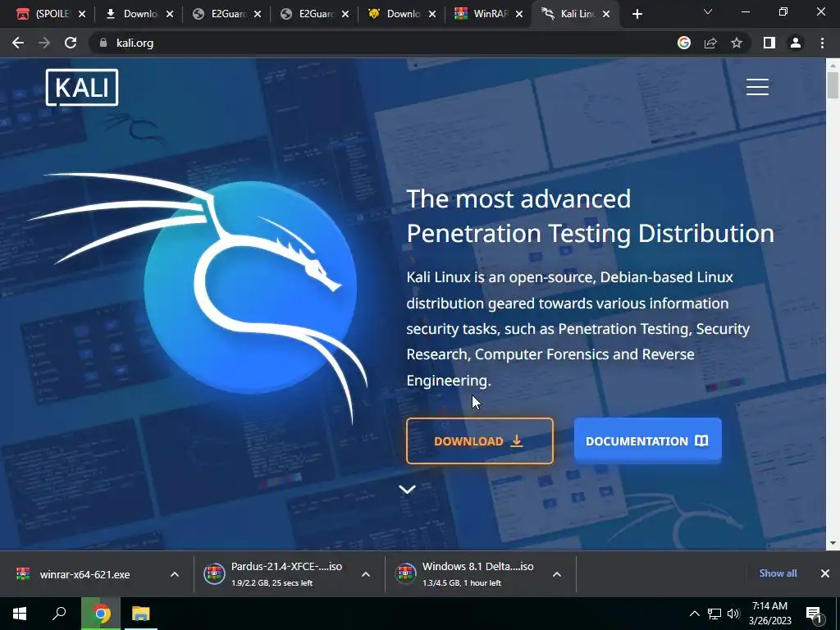Show hidden system tray icons
840x630 pixels.
coord(694,614)
